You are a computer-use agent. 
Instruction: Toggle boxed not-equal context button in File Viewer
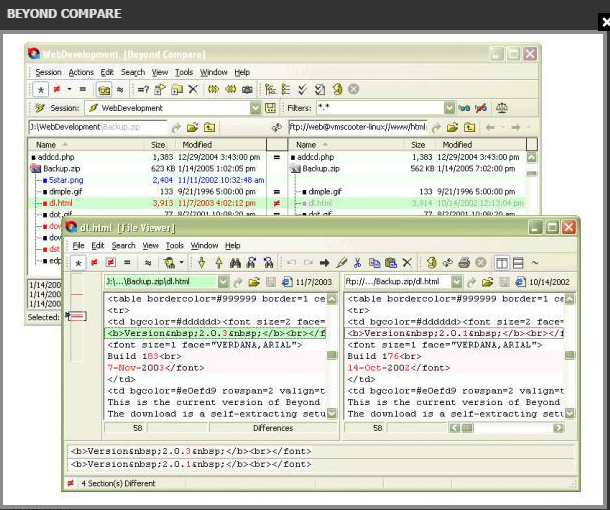tap(110, 263)
